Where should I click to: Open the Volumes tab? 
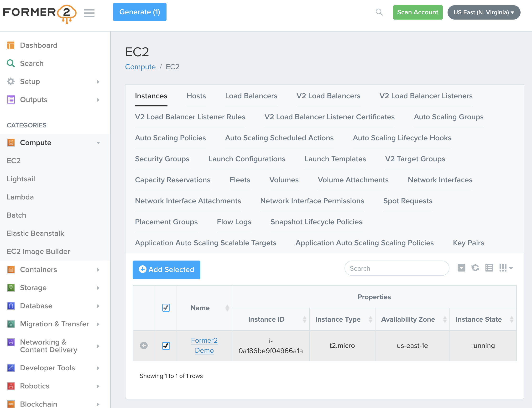pos(284,180)
